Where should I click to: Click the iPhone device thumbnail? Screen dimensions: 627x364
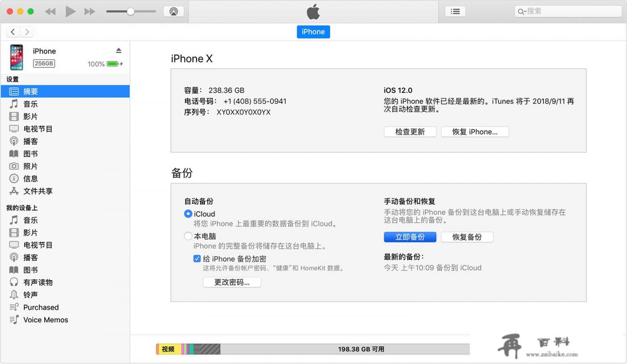coord(17,57)
